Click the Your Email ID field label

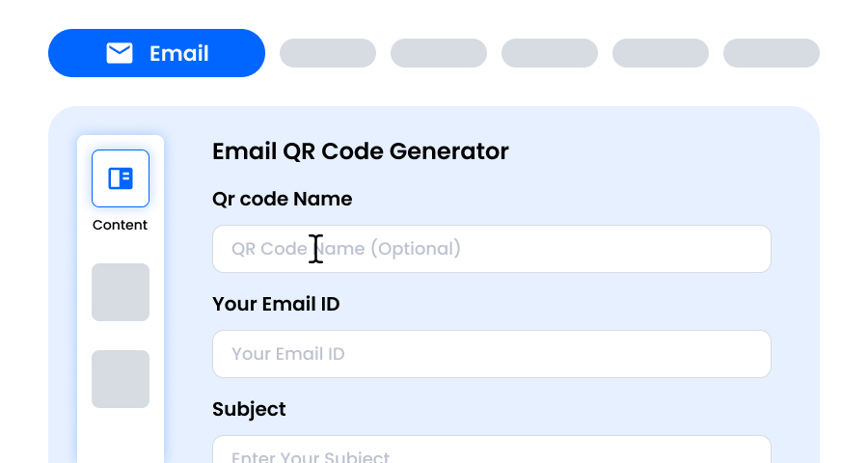[276, 304]
